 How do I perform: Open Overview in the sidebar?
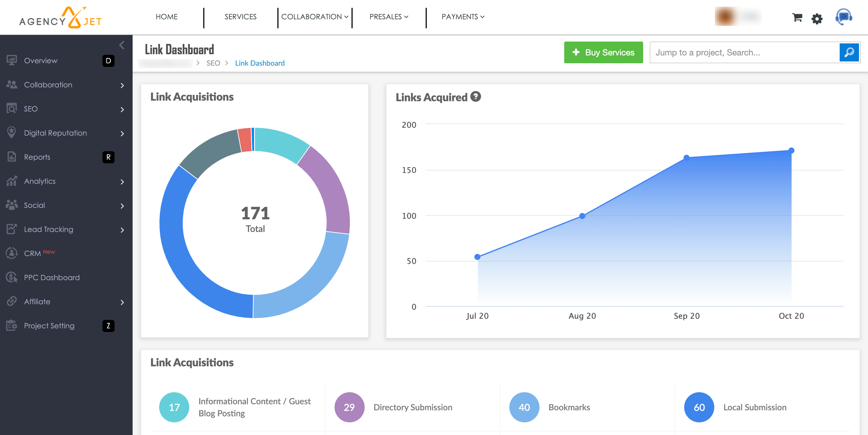pos(40,61)
